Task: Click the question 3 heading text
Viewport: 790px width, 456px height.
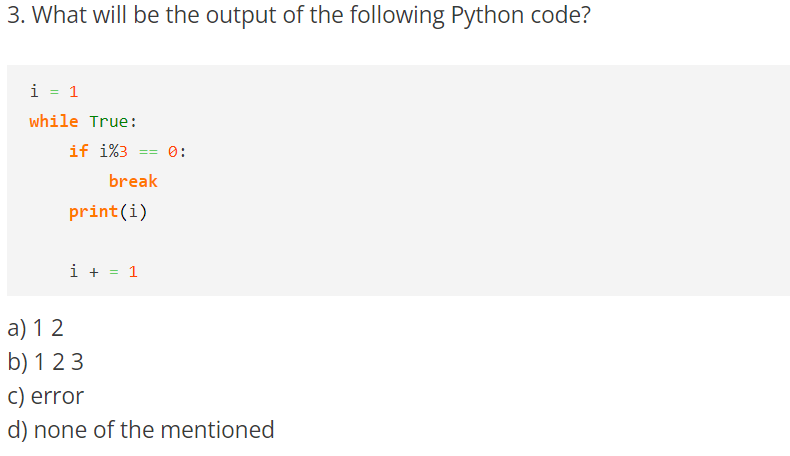Action: 299,15
